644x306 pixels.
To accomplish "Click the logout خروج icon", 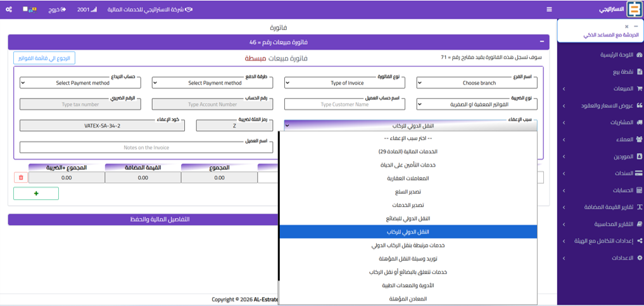I will [x=63, y=9].
